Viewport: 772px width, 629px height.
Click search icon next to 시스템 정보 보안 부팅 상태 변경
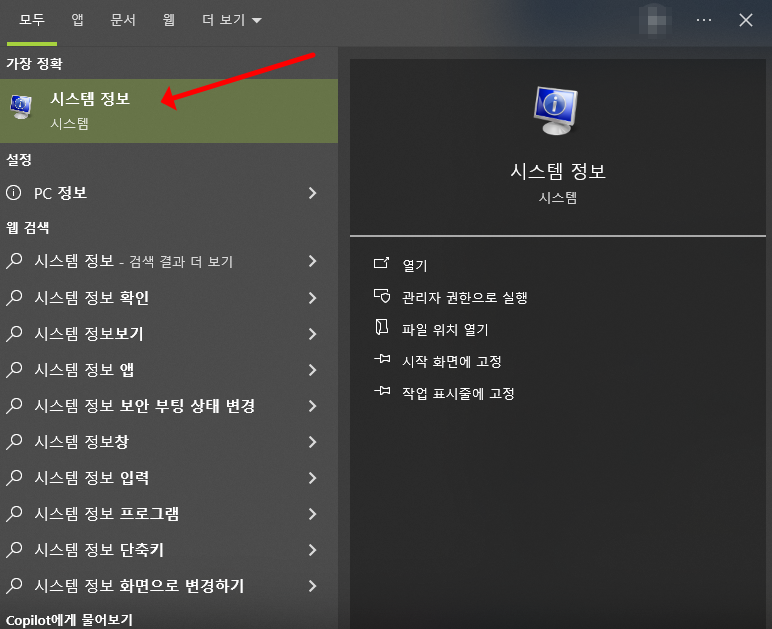coord(14,405)
